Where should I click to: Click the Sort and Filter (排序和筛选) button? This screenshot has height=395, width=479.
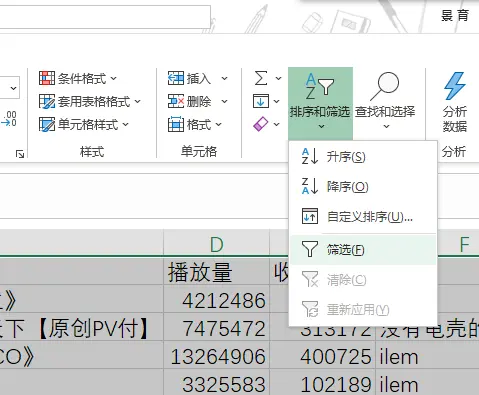(320, 103)
